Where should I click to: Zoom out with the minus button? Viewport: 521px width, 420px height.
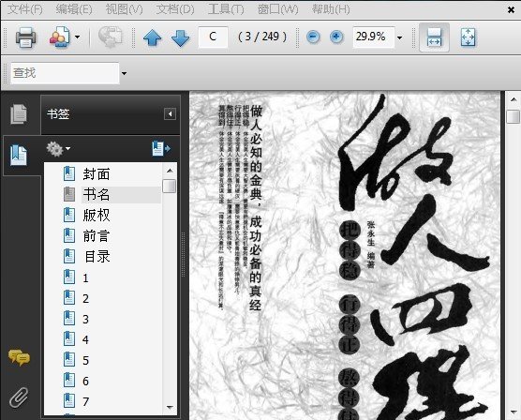[313, 37]
